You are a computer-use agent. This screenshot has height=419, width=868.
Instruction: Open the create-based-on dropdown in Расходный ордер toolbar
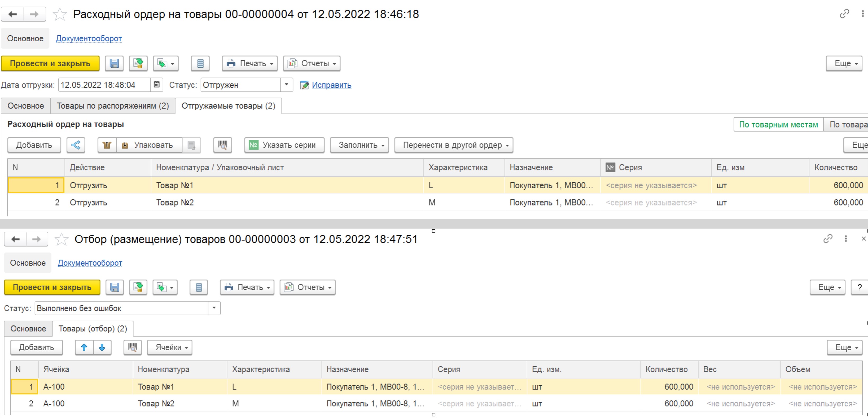coord(165,63)
